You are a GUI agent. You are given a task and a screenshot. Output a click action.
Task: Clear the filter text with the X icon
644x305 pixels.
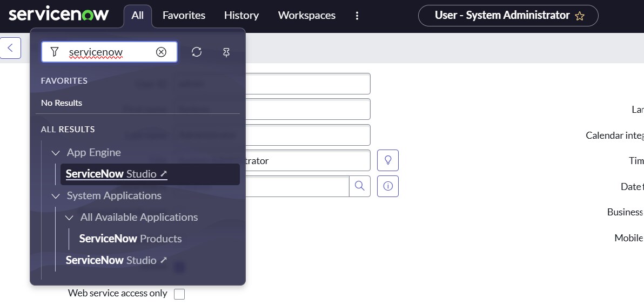coord(161,52)
